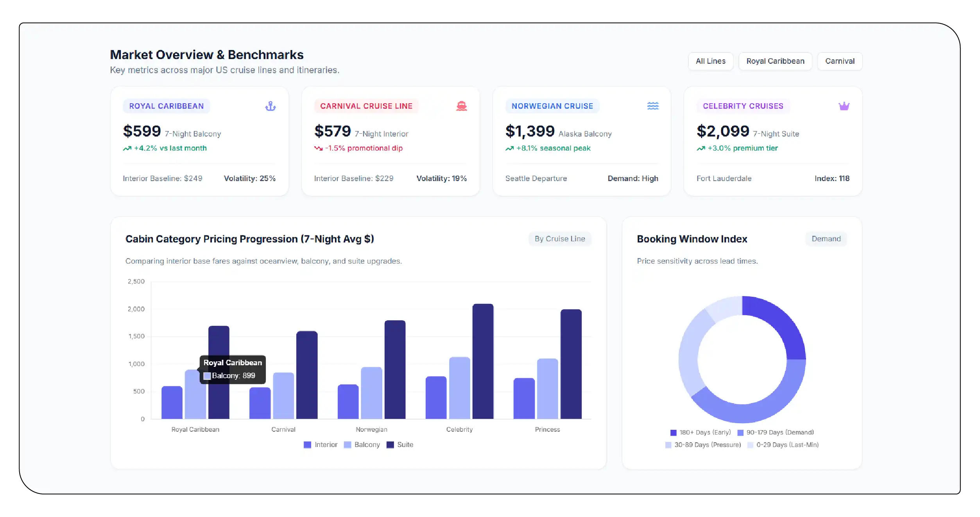980x517 pixels.
Task: Click the $579 price on Carnival card
Action: pos(333,131)
